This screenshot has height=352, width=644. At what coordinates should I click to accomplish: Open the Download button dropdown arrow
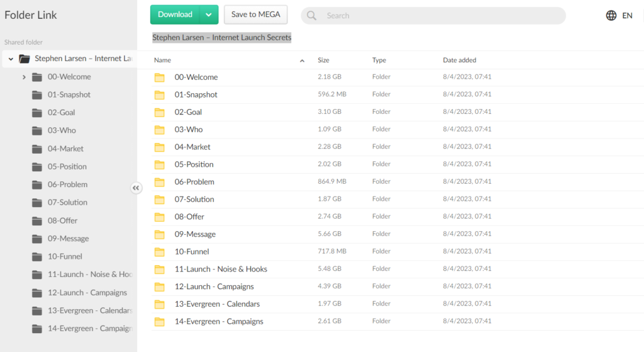(209, 14)
